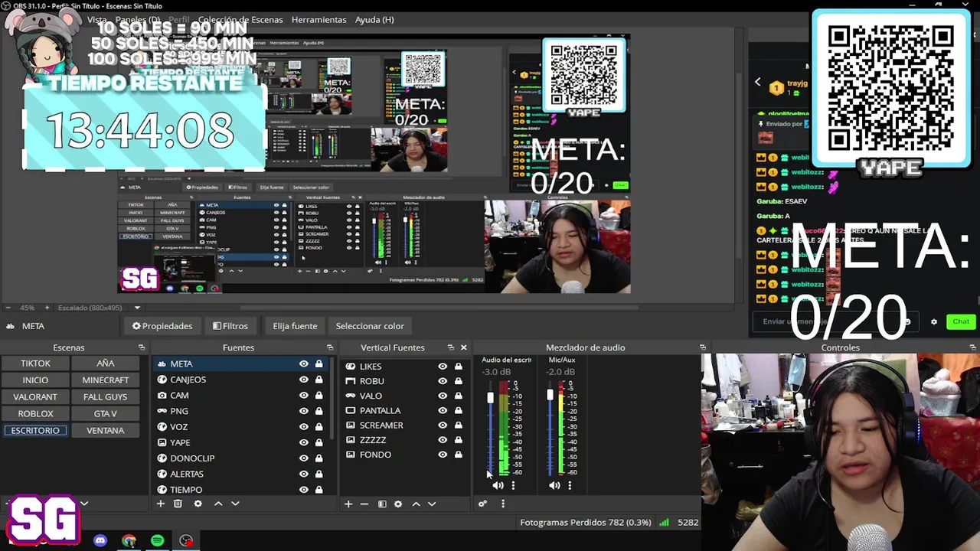Lock toggle for LIKES source

[x=458, y=367]
